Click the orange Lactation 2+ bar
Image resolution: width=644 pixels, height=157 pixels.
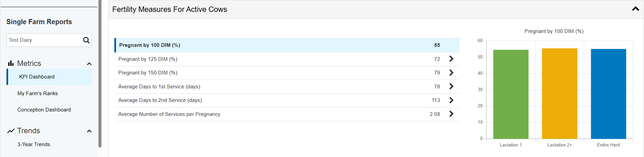coord(560,93)
